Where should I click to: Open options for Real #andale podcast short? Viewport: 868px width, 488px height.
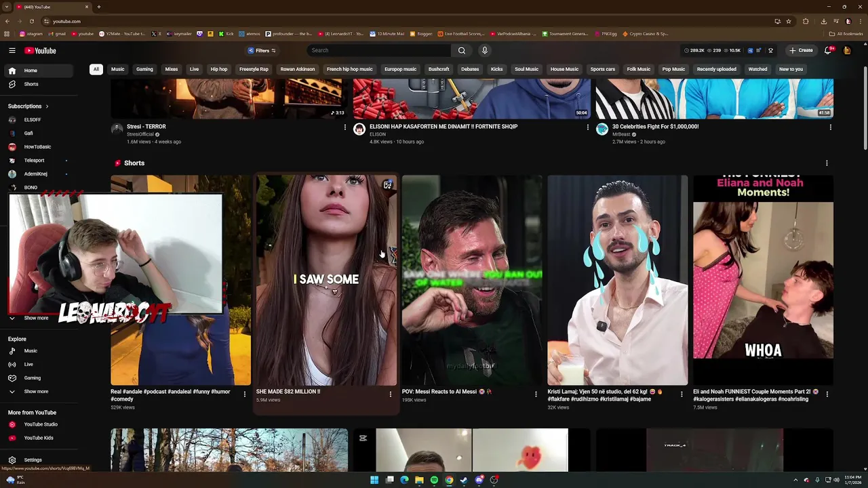tap(245, 394)
